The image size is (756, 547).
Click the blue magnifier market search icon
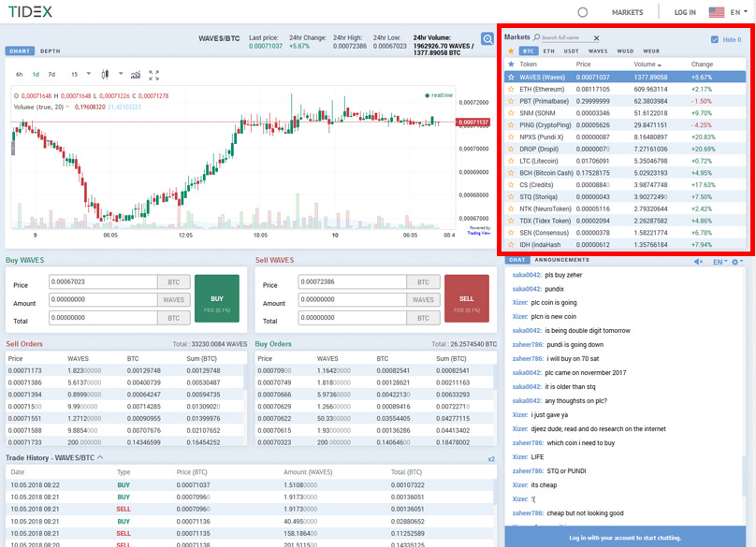487,39
